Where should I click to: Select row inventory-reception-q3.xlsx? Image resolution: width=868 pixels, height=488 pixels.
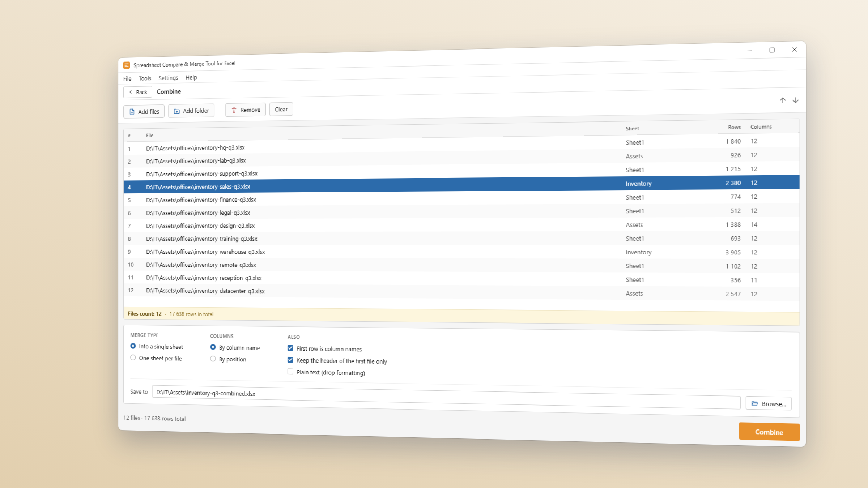coord(461,279)
